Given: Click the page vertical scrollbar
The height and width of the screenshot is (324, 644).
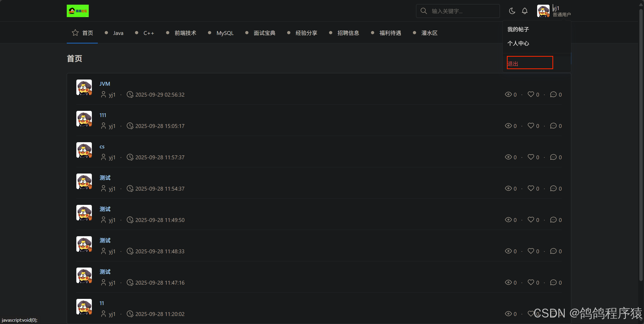Looking at the screenshot, I should [x=641, y=145].
